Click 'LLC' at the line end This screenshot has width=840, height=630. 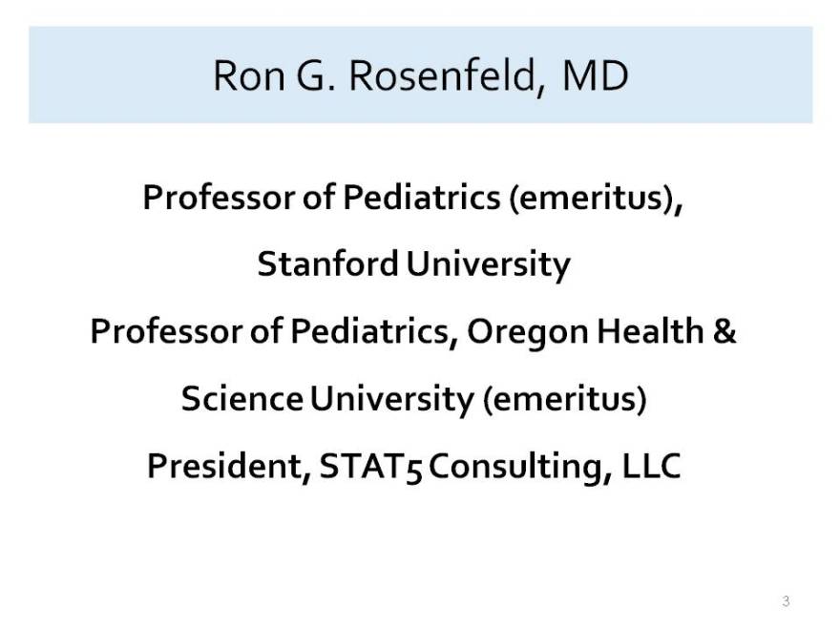pyautogui.click(x=651, y=465)
